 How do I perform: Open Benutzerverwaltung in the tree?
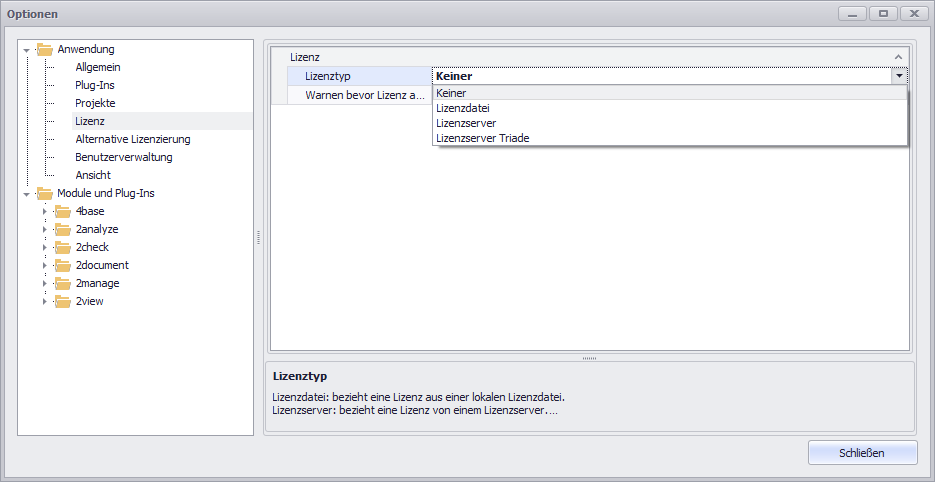(123, 157)
